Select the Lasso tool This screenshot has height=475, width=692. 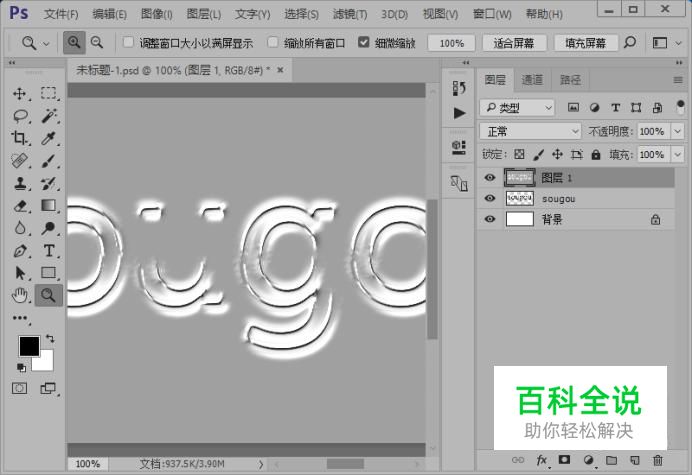tap(20, 116)
